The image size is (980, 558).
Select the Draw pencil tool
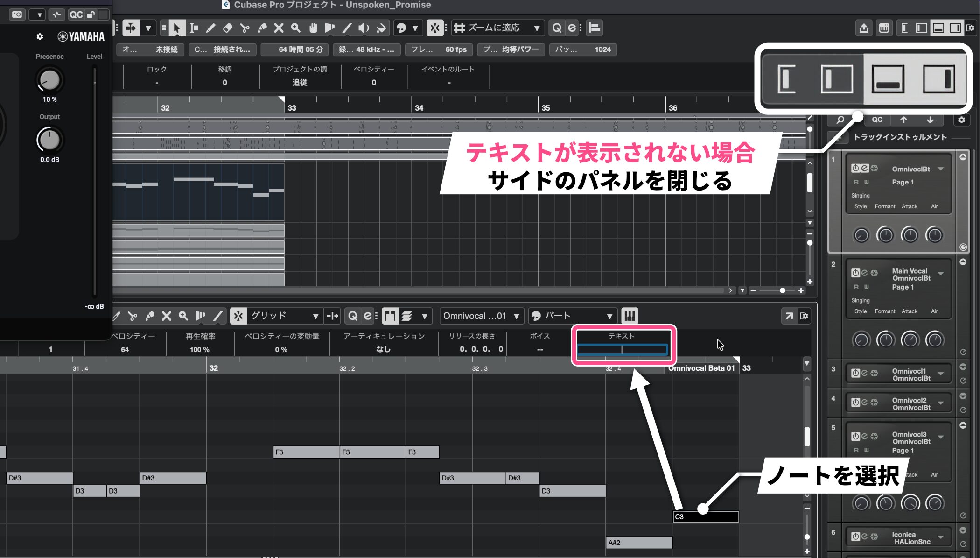[x=210, y=28]
